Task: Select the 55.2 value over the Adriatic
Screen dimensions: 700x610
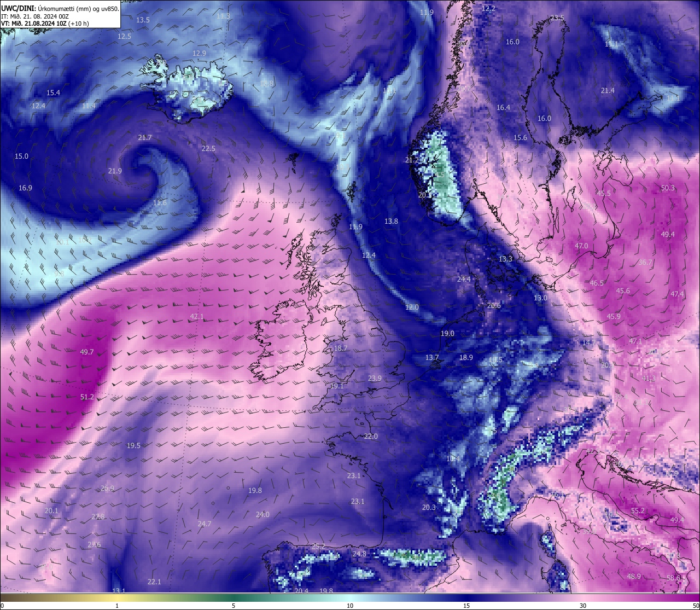Action: click(x=638, y=510)
